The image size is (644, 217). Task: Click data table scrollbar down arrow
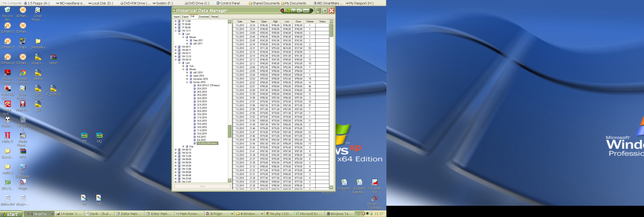331,187
